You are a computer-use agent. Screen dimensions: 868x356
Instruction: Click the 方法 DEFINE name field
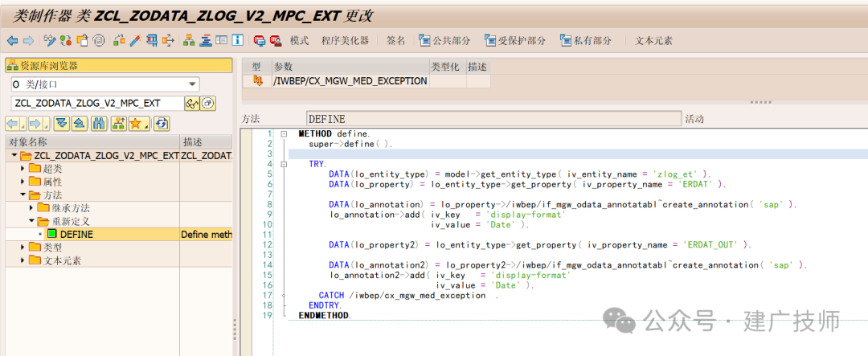coord(493,119)
